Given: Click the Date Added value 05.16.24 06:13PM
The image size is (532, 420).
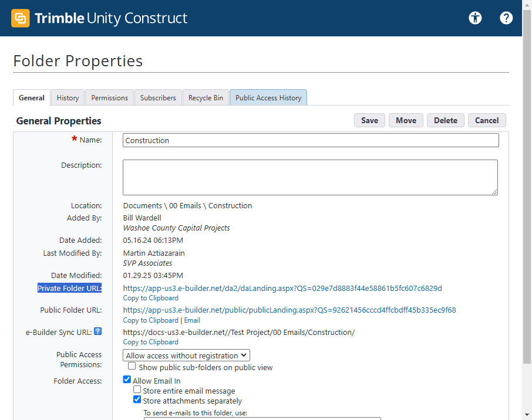Looking at the screenshot, I should (153, 240).
